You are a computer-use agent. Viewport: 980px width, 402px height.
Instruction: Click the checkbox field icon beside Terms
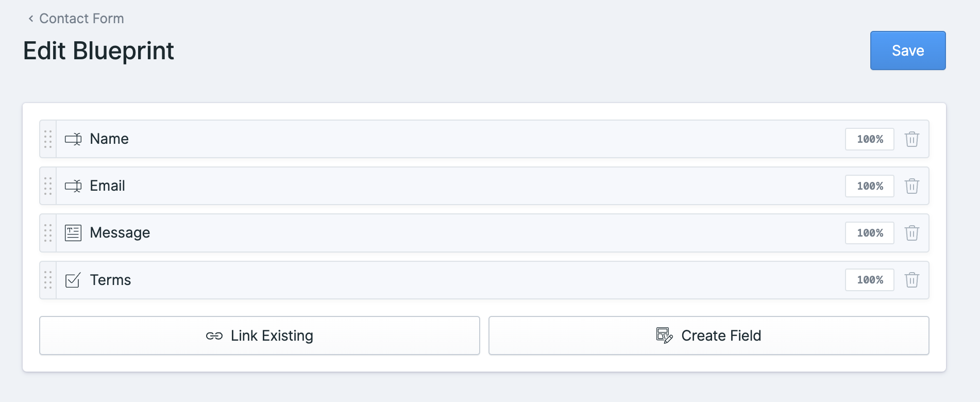(x=73, y=280)
